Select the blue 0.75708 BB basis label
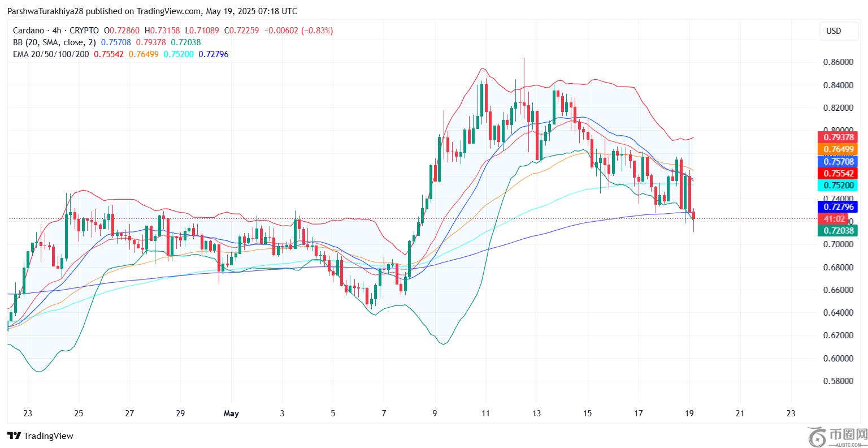 tap(837, 161)
